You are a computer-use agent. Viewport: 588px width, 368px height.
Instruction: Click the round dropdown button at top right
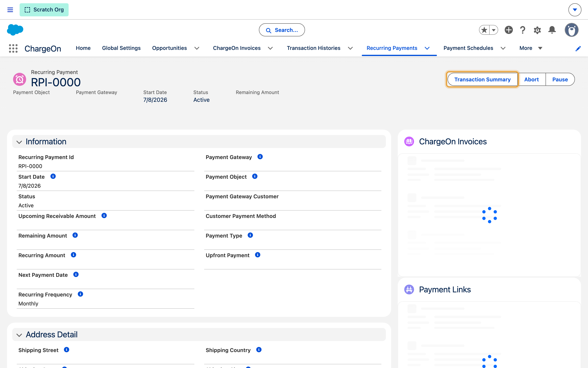pyautogui.click(x=575, y=10)
